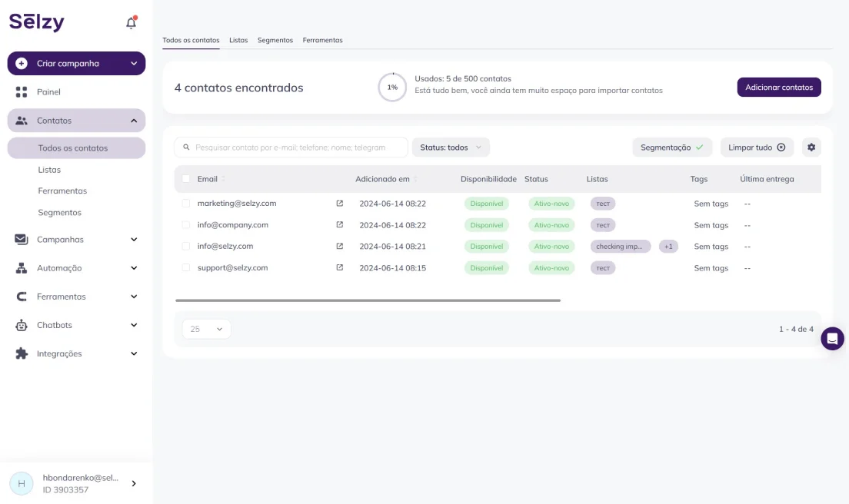Click the Integrações puzzle icon

tap(22, 353)
